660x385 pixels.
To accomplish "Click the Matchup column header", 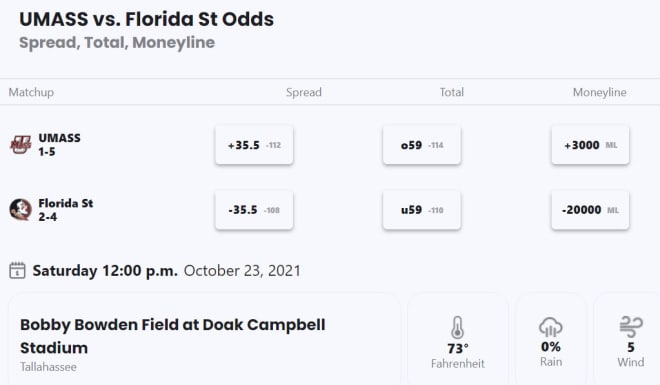I will click(x=31, y=92).
